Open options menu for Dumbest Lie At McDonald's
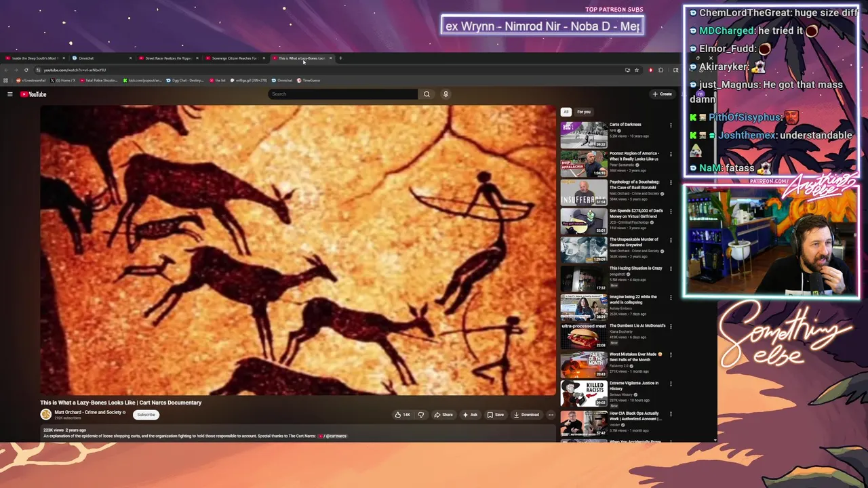The image size is (868, 488). pyautogui.click(x=671, y=326)
